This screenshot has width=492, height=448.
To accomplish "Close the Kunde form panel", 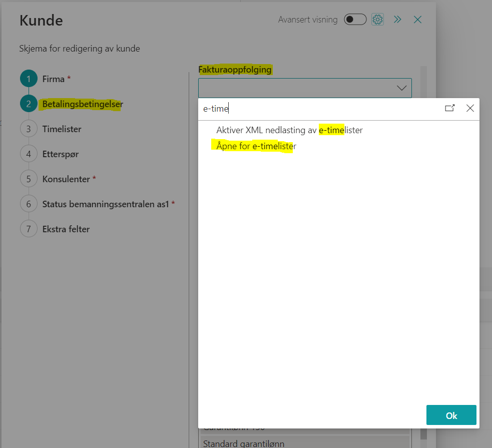I will pos(417,20).
